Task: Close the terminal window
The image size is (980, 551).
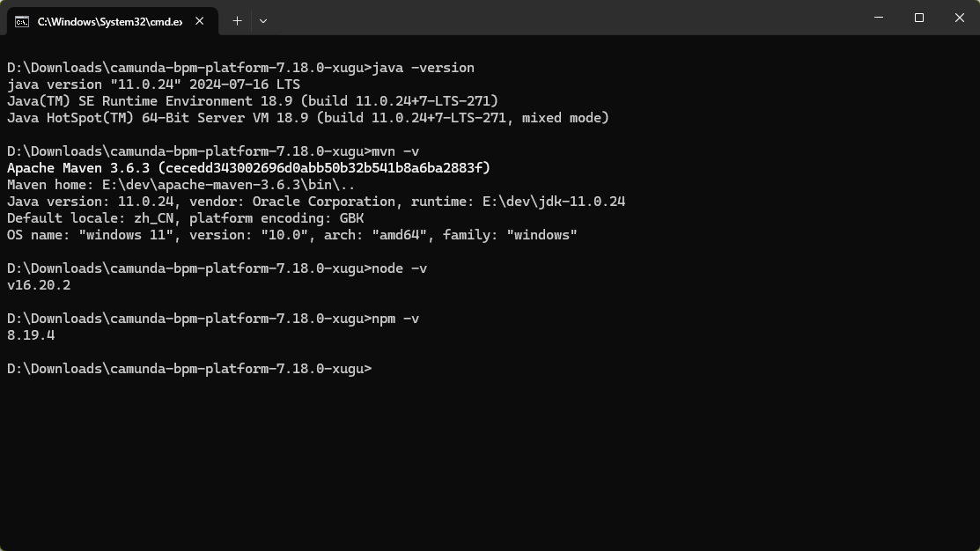Action: (960, 18)
